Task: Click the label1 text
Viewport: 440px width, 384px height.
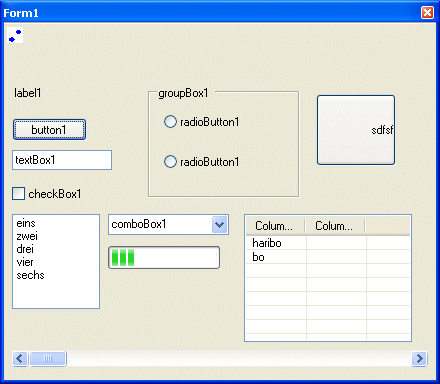Action: (28, 93)
